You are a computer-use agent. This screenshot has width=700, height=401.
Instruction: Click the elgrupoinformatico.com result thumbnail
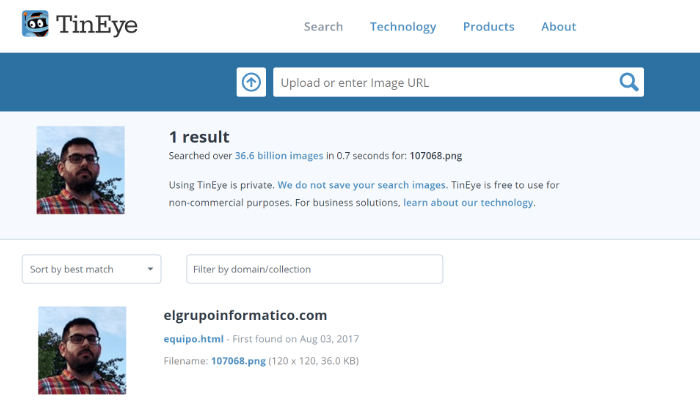[82, 351]
